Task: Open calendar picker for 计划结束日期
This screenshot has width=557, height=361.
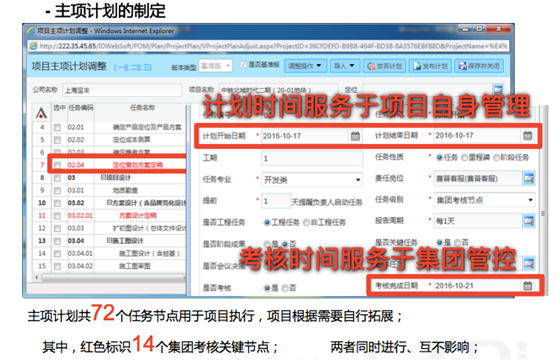Action: pyautogui.click(x=528, y=135)
